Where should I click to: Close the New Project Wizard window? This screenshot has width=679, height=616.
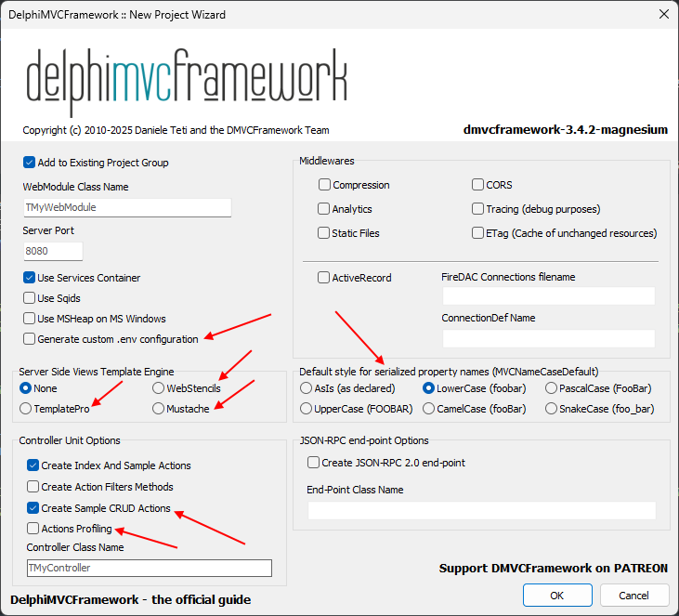pyautogui.click(x=664, y=14)
